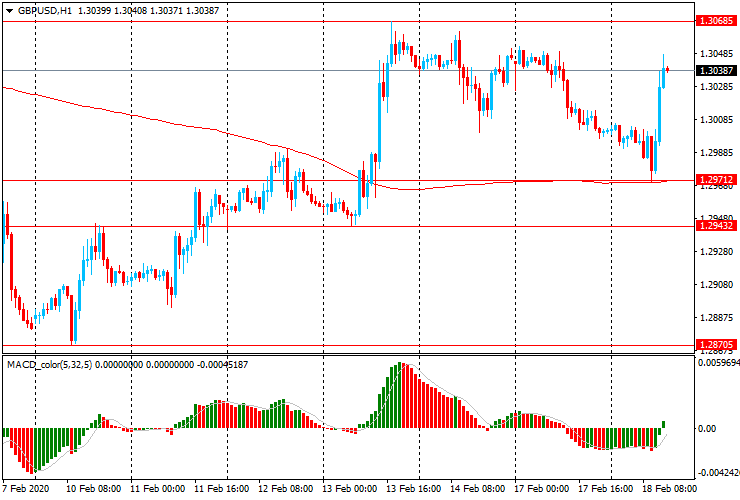
Task: Select the MACD upper scale value 0.0059694
Action: (718, 363)
